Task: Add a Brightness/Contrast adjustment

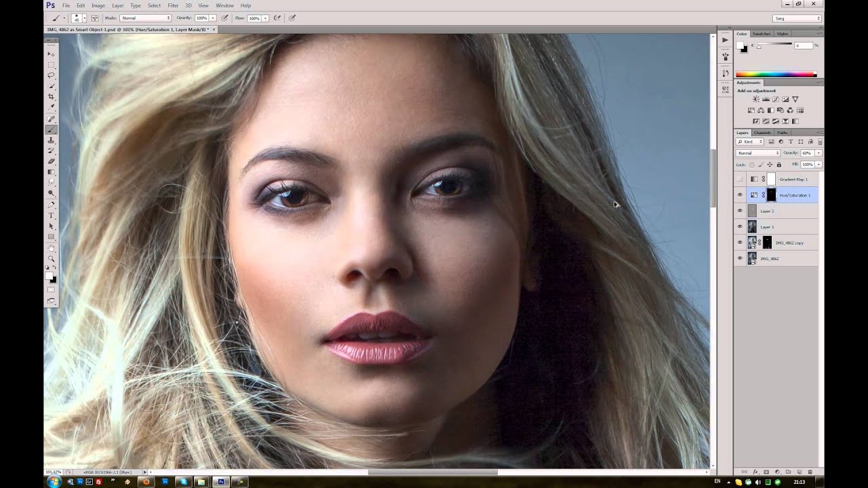Action: point(755,100)
